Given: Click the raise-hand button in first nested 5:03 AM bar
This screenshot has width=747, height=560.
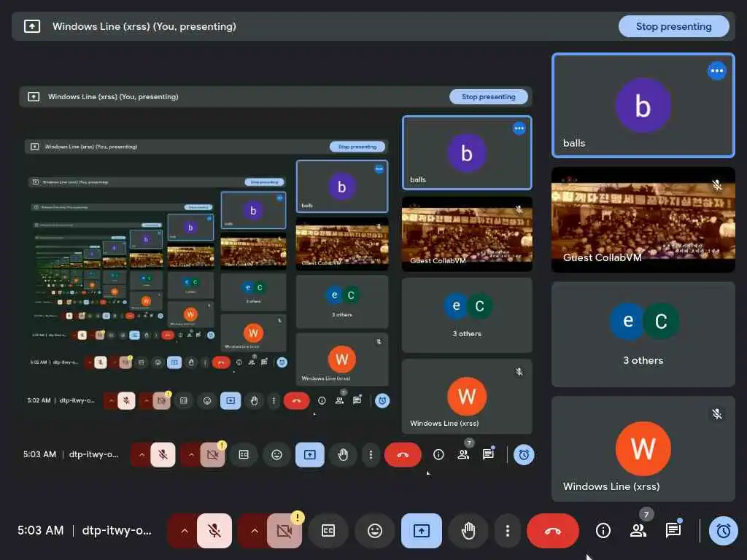Looking at the screenshot, I should pyautogui.click(x=343, y=455).
